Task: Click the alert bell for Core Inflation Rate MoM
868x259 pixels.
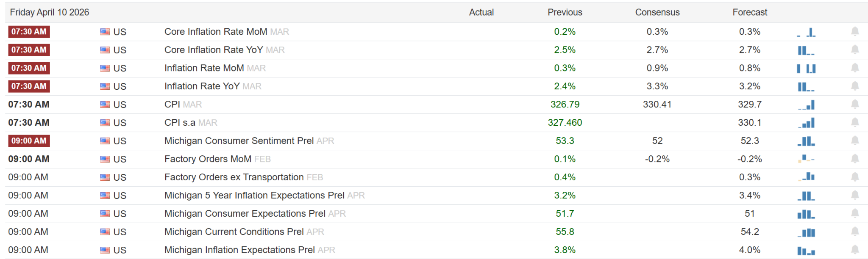Action: point(855,32)
